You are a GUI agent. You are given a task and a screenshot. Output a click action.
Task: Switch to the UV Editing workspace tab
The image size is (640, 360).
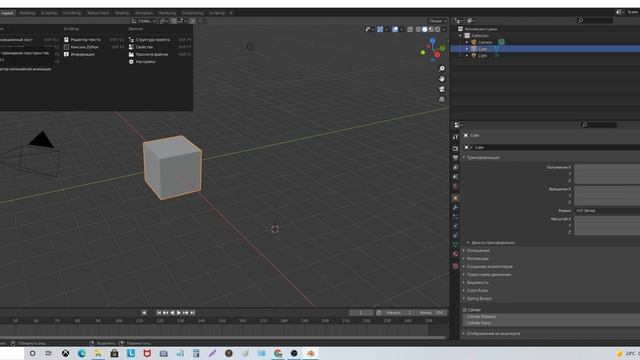pyautogui.click(x=72, y=13)
